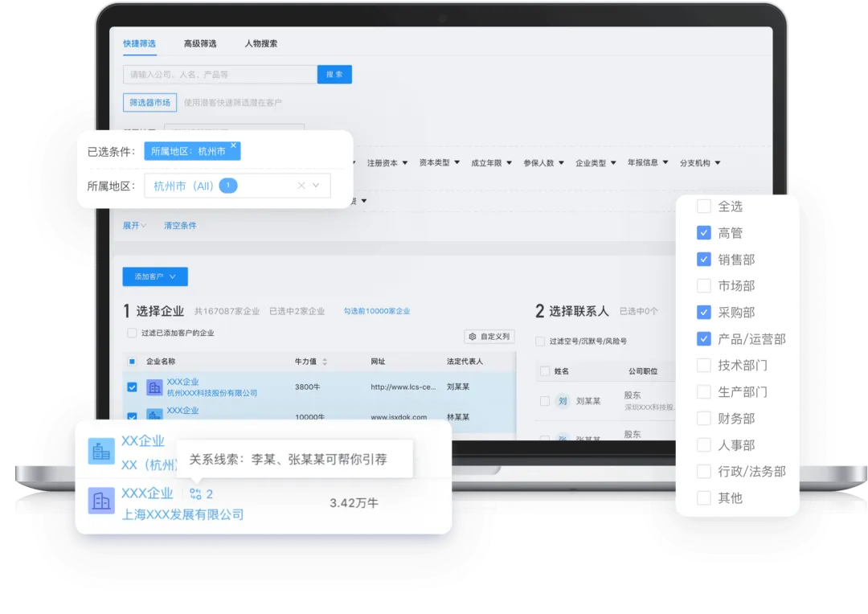Click the blue 搜索 button
Screen dimensions: 868x614
coord(334,74)
